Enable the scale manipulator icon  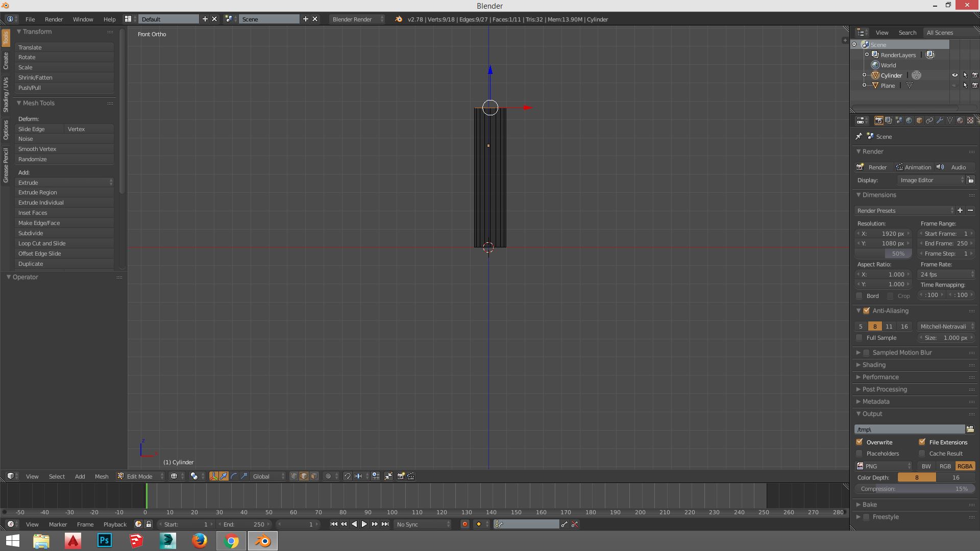coord(244,476)
